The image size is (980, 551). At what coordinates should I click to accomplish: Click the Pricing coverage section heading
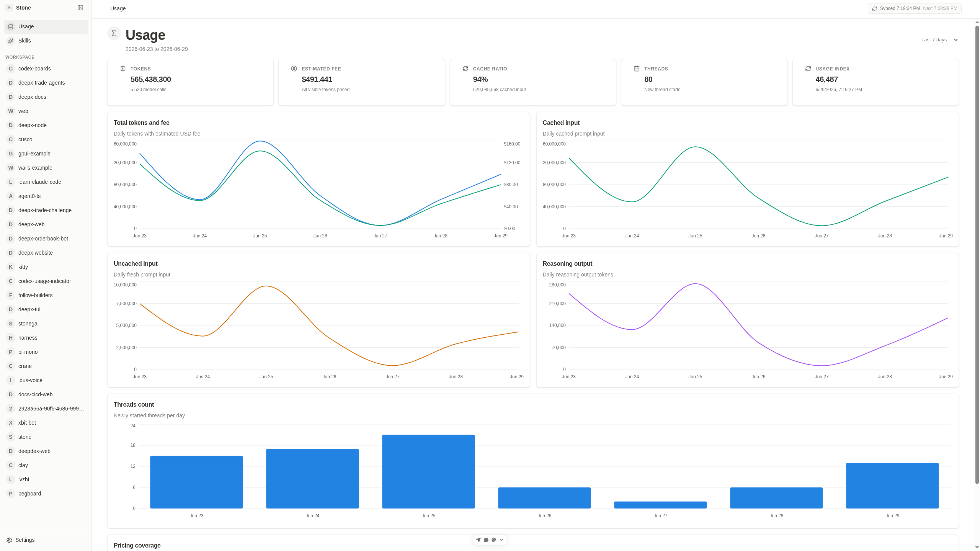[x=137, y=545]
